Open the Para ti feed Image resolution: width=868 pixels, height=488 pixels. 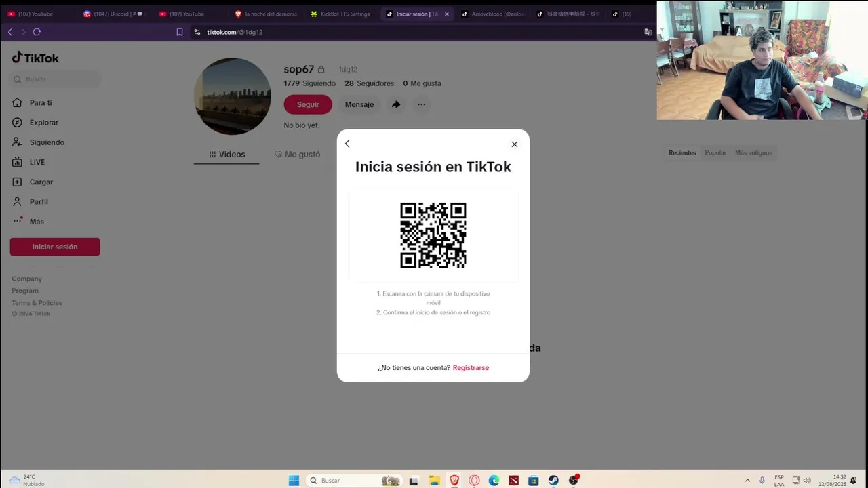[x=32, y=103]
